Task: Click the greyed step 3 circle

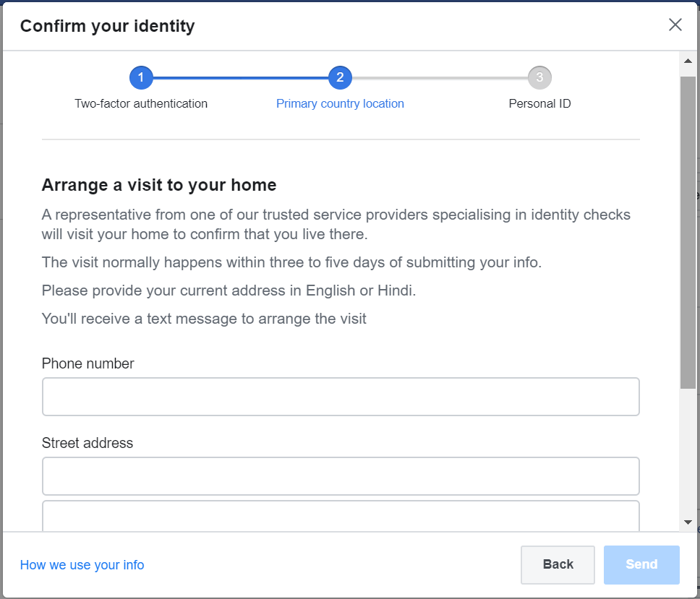Action: pyautogui.click(x=539, y=77)
